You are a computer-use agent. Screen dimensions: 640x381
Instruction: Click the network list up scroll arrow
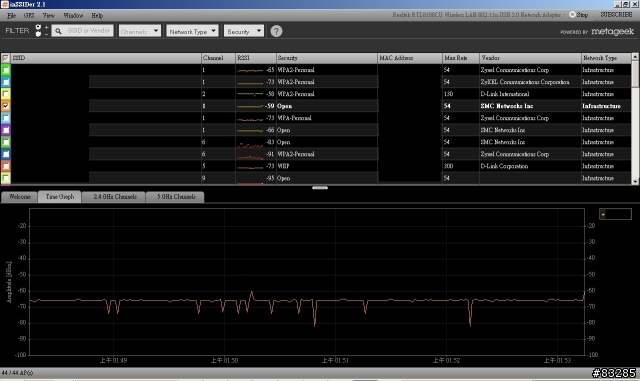pos(635,56)
